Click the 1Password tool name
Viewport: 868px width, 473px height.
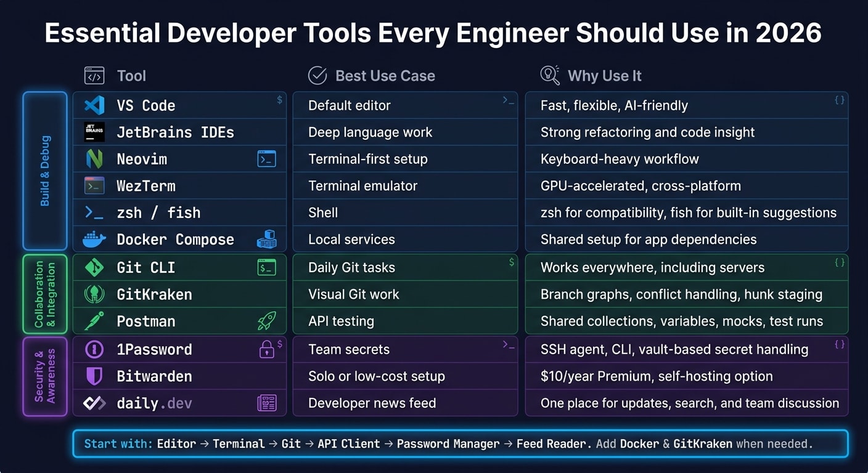click(x=154, y=349)
